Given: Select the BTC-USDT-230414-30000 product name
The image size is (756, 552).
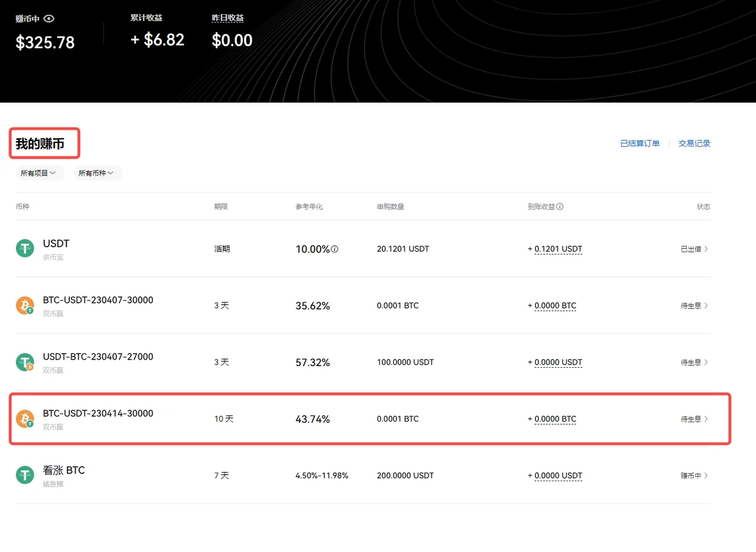Looking at the screenshot, I should (x=98, y=413).
